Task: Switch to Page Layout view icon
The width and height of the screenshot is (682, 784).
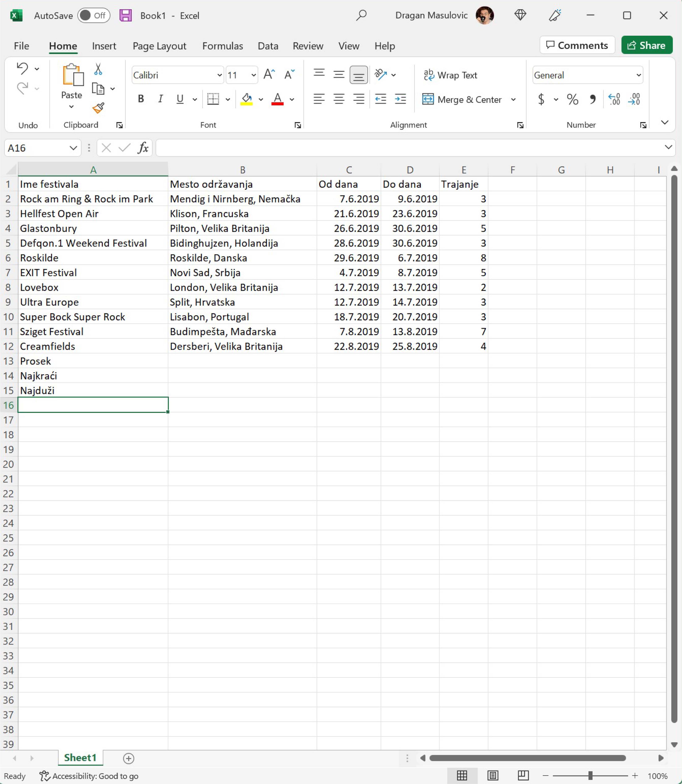Action: point(493,775)
